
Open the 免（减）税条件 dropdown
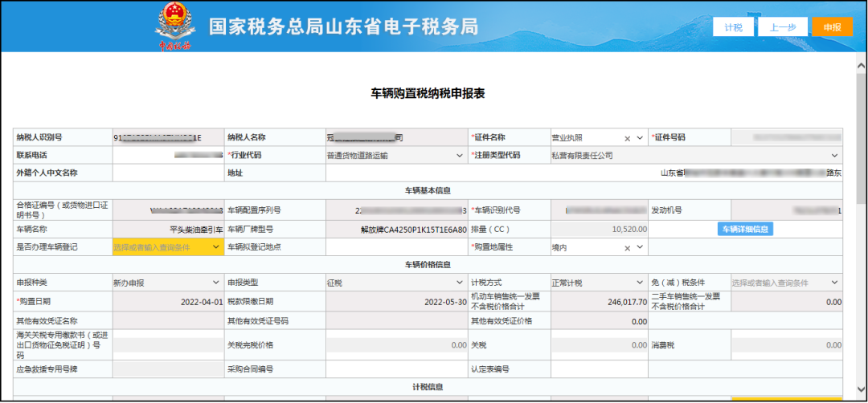[x=786, y=283]
